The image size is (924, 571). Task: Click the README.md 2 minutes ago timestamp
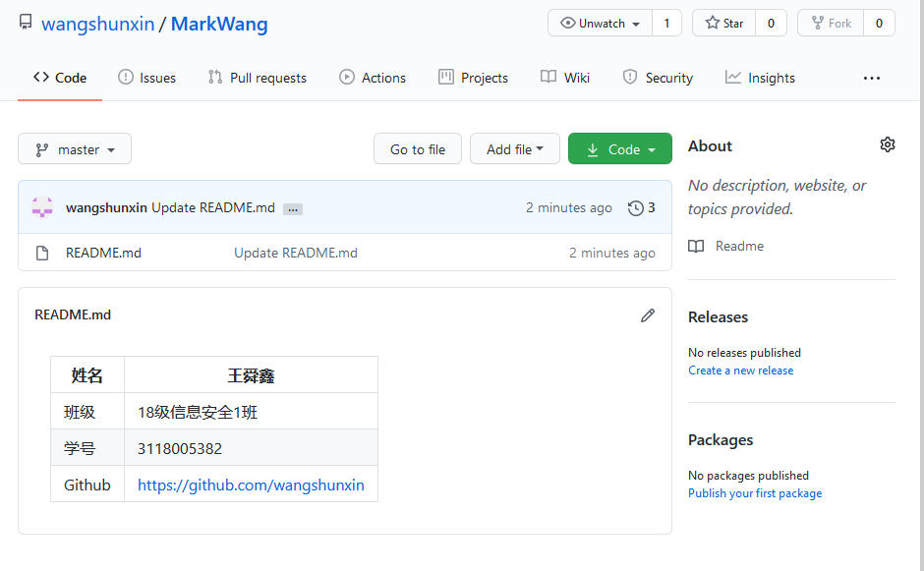pos(611,253)
